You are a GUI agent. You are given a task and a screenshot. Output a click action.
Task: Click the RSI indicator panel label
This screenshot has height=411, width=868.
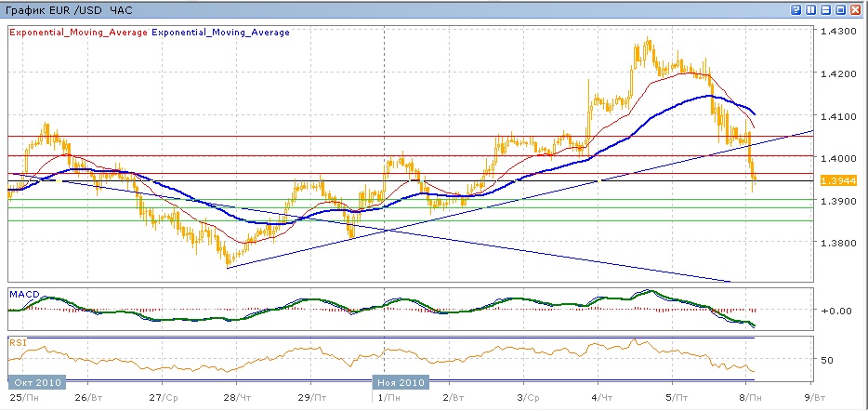pyautogui.click(x=18, y=342)
